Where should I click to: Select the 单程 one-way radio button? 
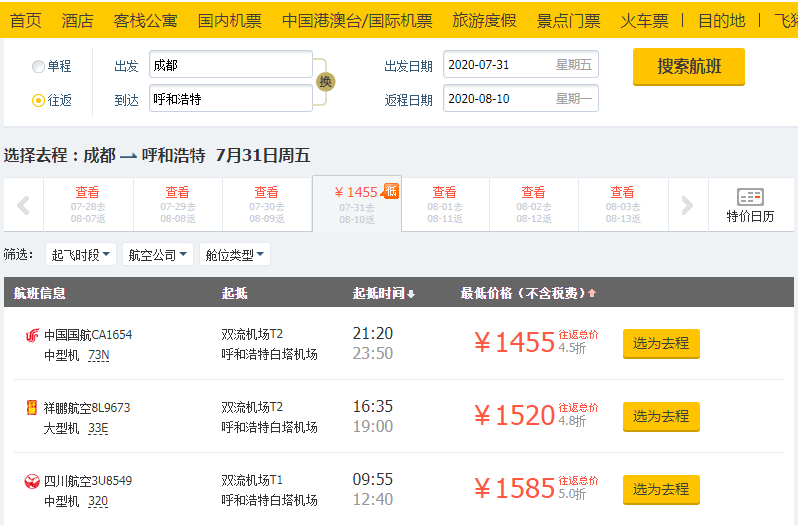39,66
